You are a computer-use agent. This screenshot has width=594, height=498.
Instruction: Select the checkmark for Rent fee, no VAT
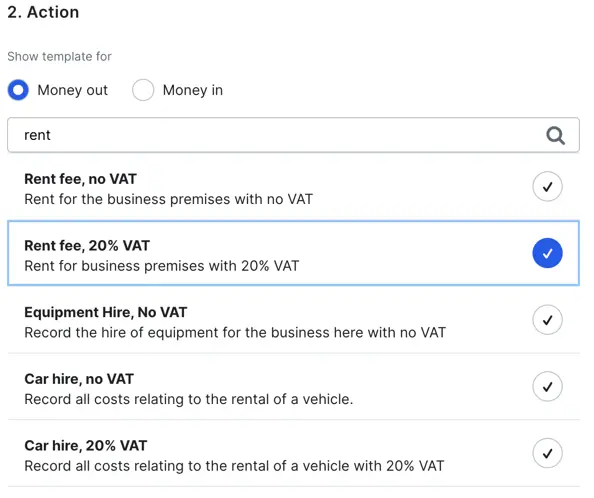pyautogui.click(x=547, y=186)
